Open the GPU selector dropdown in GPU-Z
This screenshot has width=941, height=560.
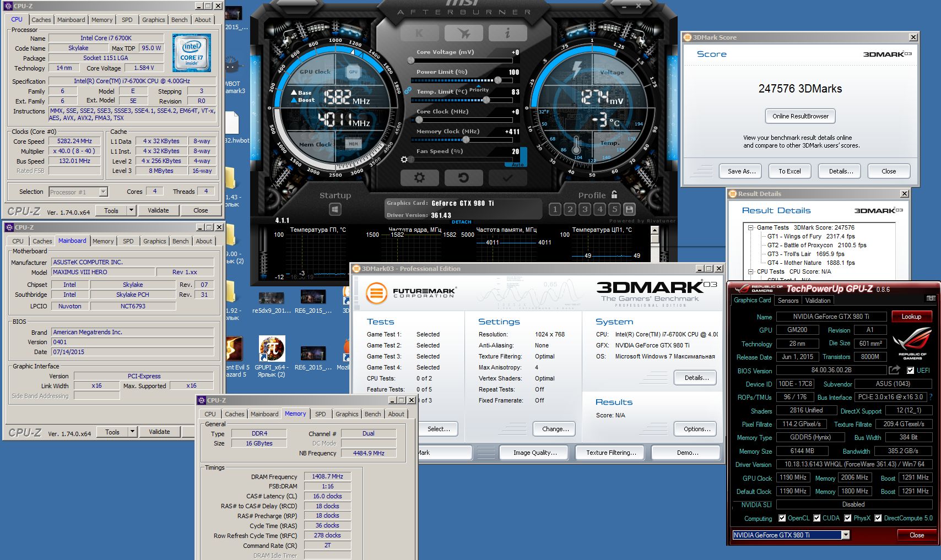click(x=846, y=535)
